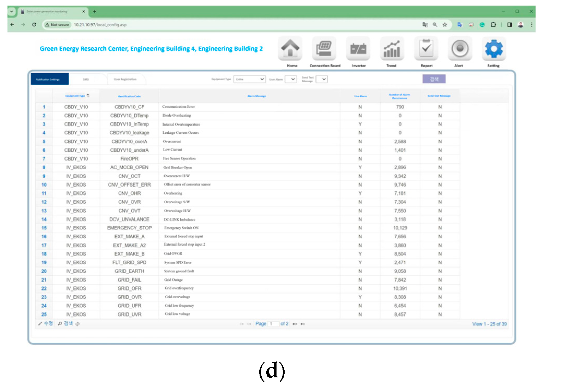Close the Solar power generation monitoring tab
576x392 pixels.
(x=83, y=11)
